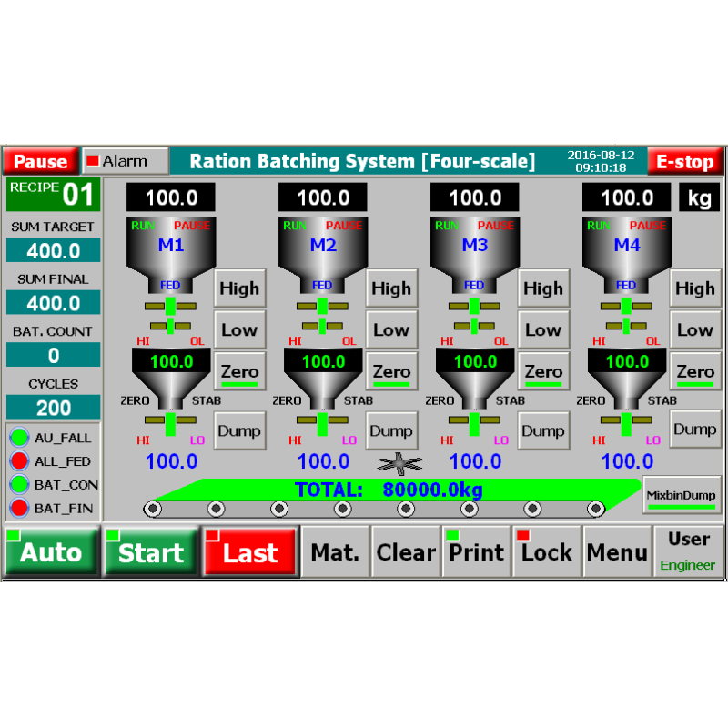Click the mixer agitator blade icon
The width and height of the screenshot is (728, 728).
click(x=399, y=463)
